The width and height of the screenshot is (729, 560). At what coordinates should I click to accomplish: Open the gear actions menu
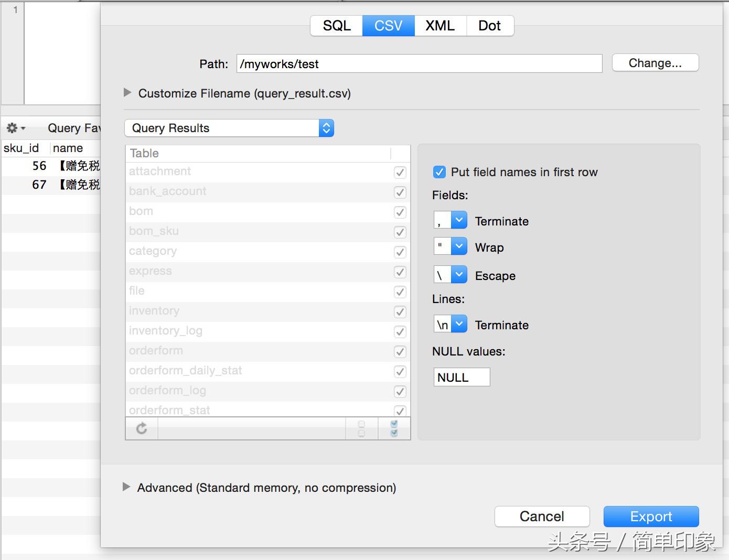[15, 128]
